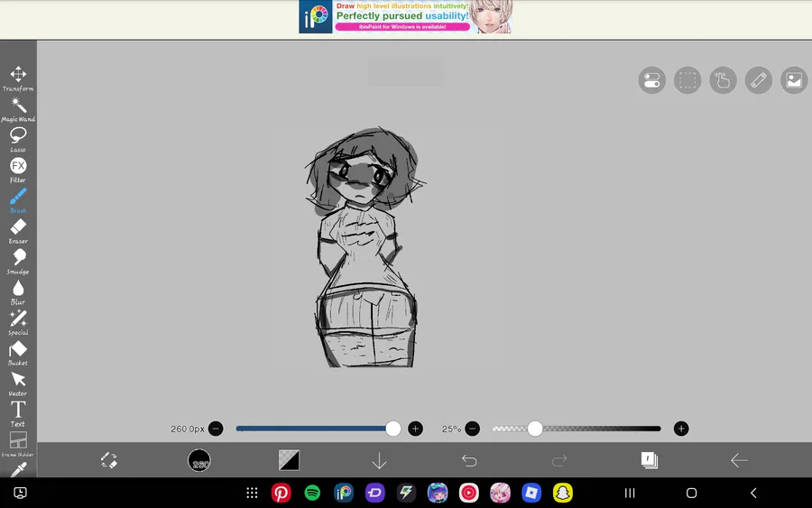Screen dimensions: 812x508
Task: Open the color swatch picker
Action: [289, 460]
